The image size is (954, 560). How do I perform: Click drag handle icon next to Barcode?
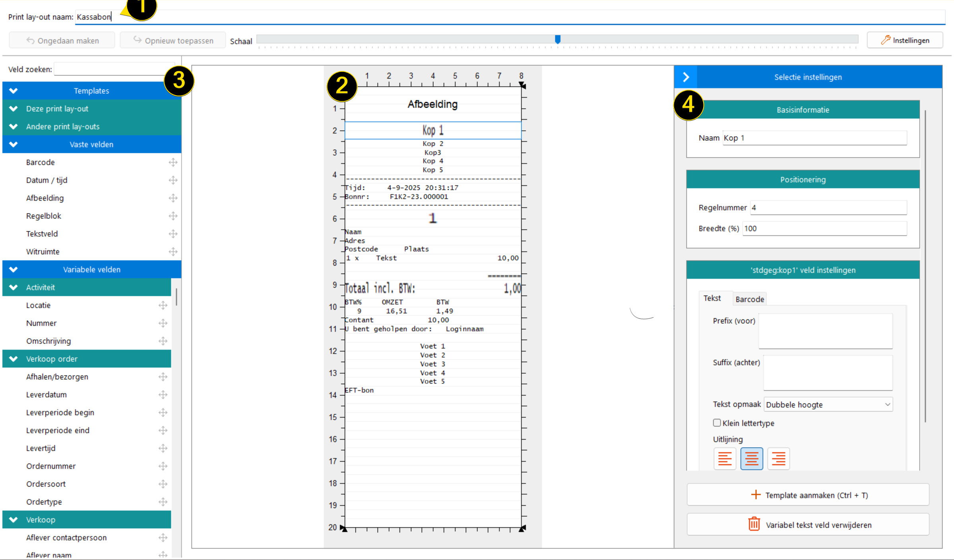173,162
